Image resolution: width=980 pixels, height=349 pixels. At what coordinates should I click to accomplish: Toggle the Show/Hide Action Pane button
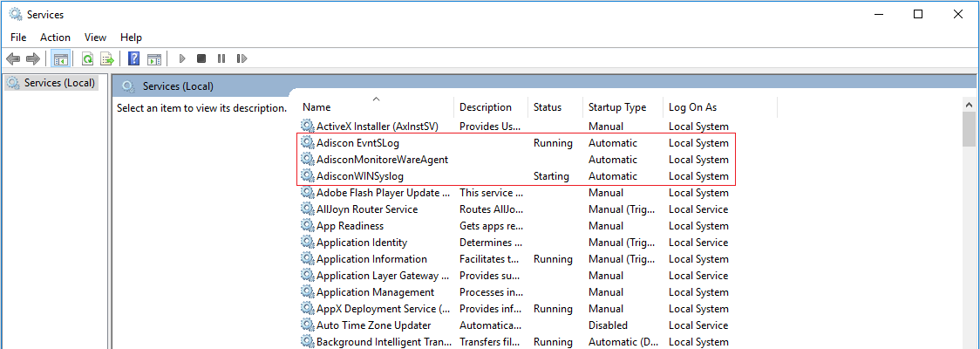coord(154,58)
